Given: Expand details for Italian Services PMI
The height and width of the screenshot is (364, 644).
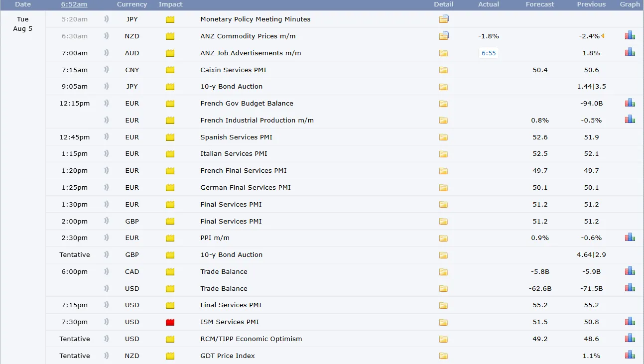Looking at the screenshot, I should (x=443, y=154).
